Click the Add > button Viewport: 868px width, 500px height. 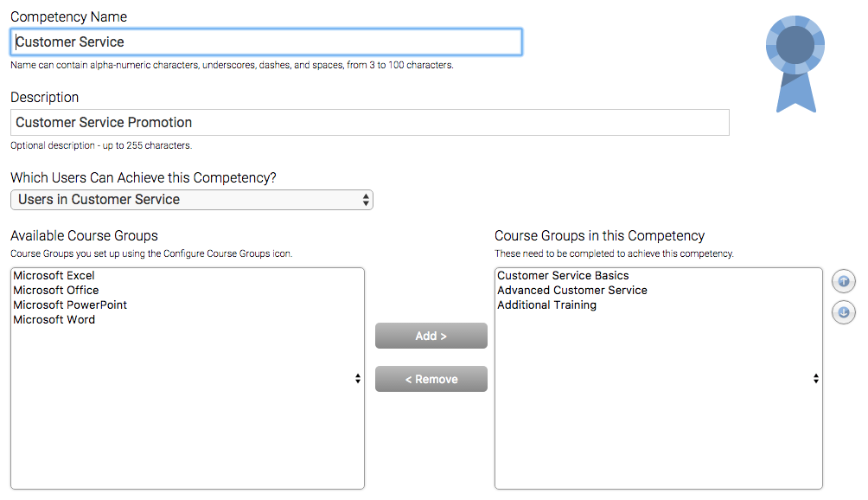click(431, 336)
